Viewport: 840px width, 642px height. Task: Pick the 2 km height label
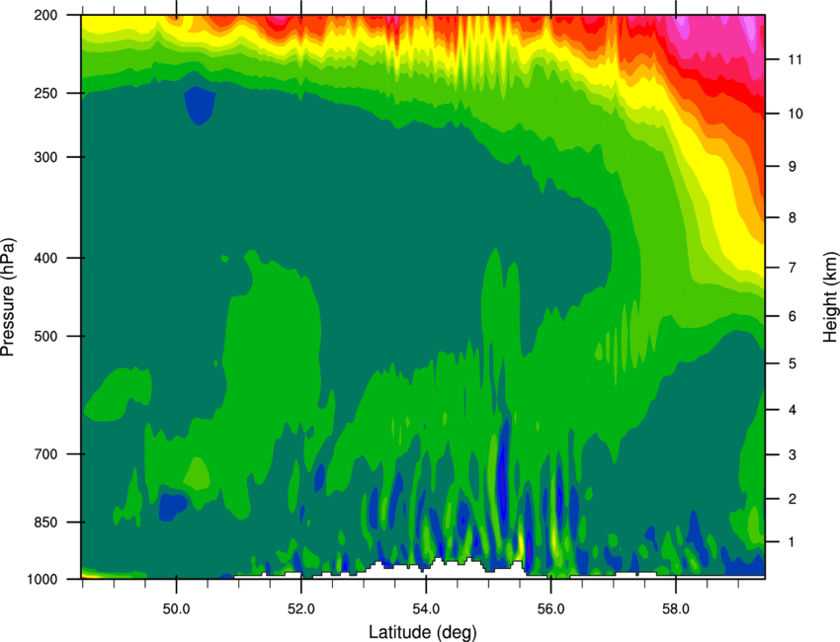point(792,499)
